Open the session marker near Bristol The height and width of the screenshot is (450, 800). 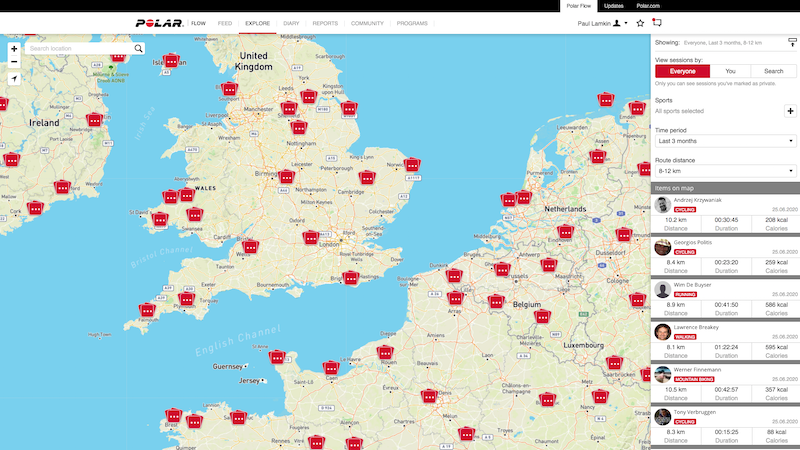(x=251, y=247)
